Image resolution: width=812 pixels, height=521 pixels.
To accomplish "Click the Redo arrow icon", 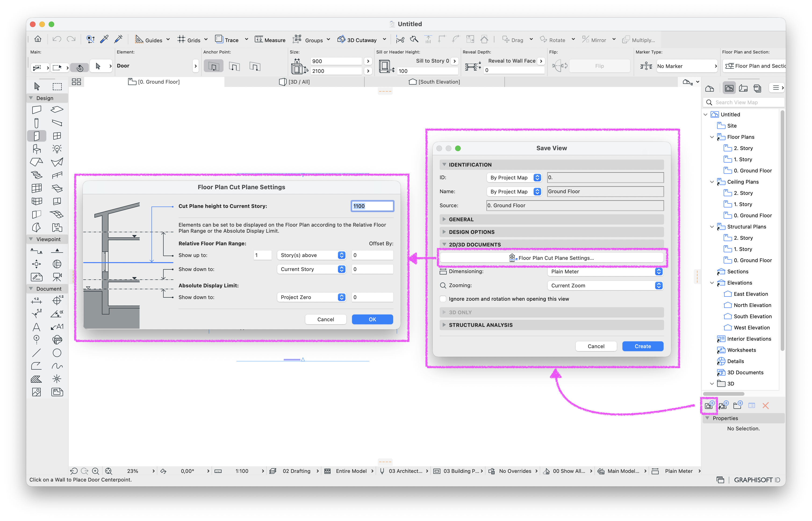I will [71, 39].
